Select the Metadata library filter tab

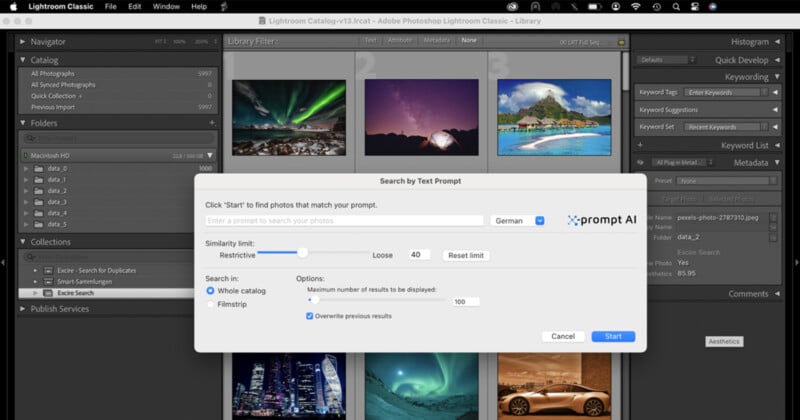[x=437, y=40]
